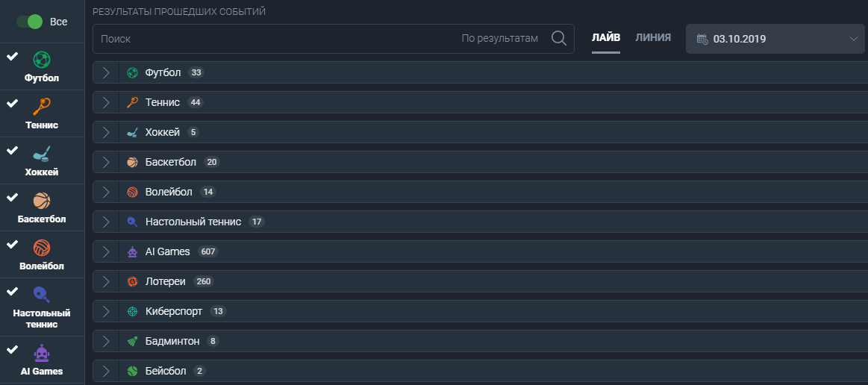Click the Футбол soccer ball icon in sidebar

click(42, 59)
